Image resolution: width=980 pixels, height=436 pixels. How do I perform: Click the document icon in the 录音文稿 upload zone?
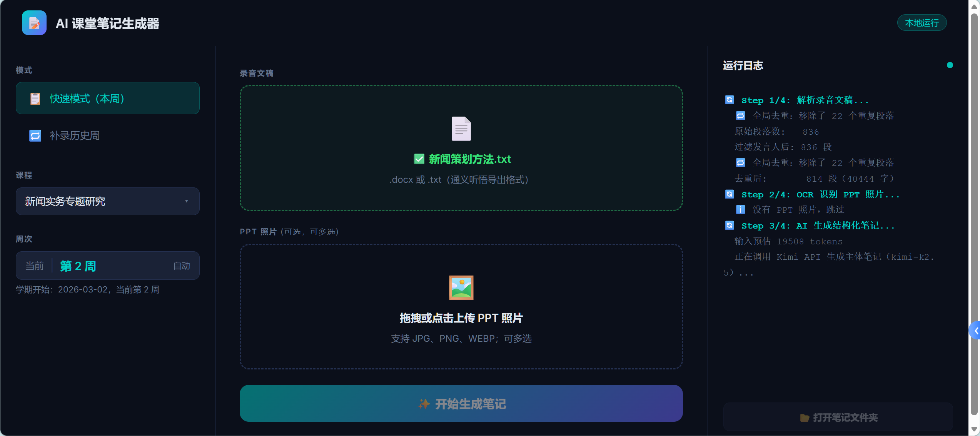[461, 129]
